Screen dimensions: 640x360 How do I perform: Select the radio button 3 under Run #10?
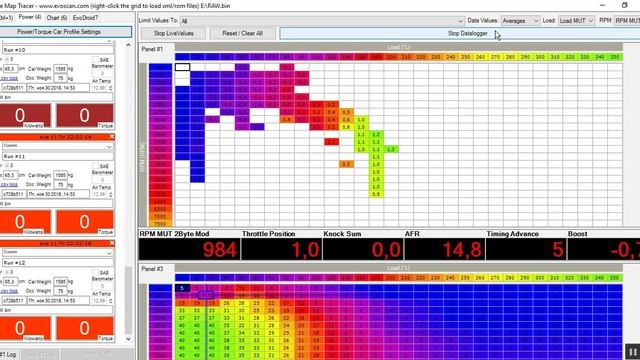click(7, 59)
